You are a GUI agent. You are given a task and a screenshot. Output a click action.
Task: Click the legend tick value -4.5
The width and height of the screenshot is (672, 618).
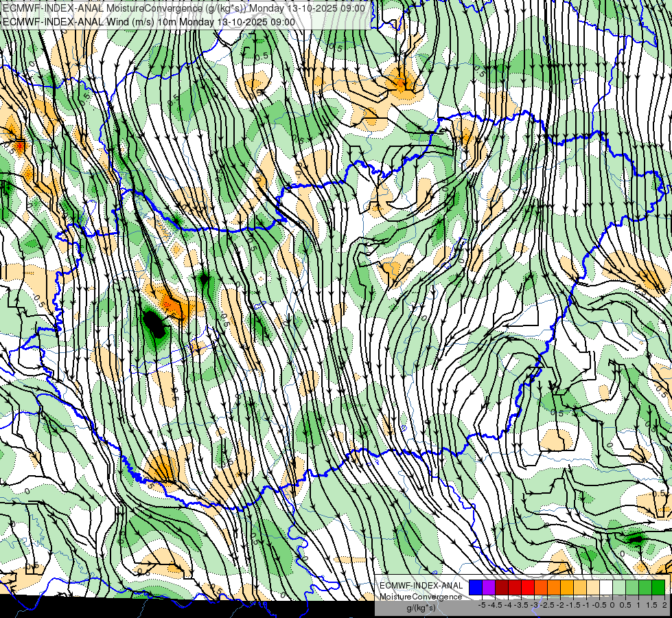496,605
